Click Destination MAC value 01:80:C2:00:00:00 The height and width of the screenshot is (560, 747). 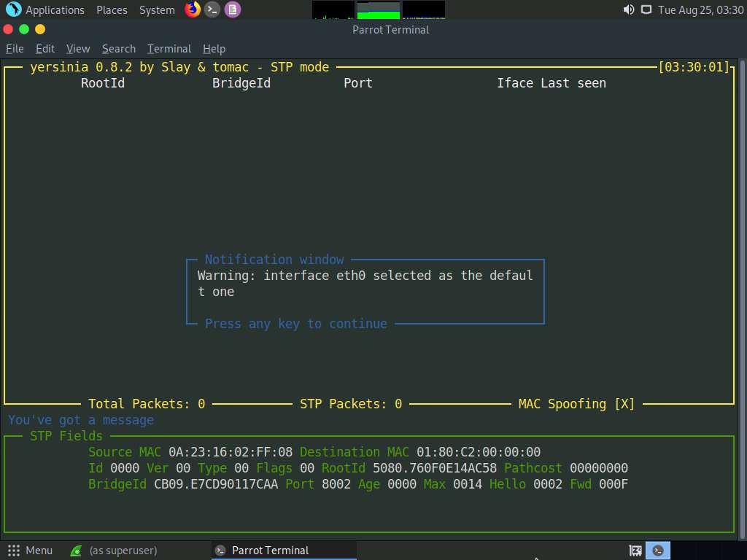[479, 452]
